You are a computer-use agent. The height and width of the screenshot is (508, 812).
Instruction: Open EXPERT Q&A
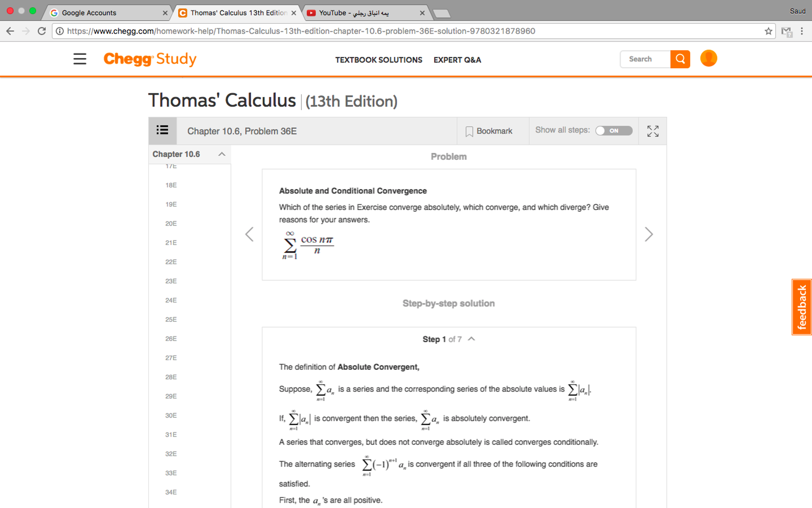point(457,60)
